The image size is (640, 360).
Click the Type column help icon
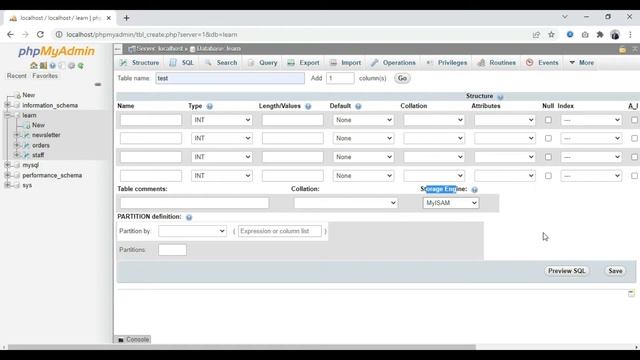[209, 106]
